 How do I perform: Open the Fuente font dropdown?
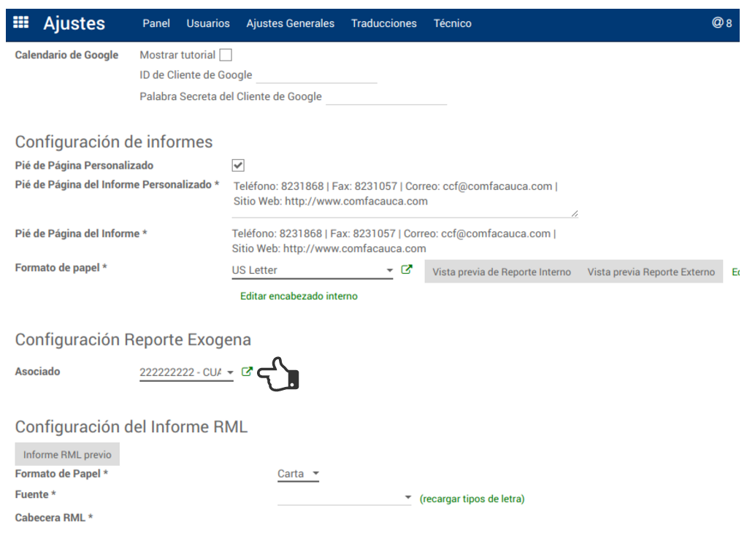(x=407, y=498)
